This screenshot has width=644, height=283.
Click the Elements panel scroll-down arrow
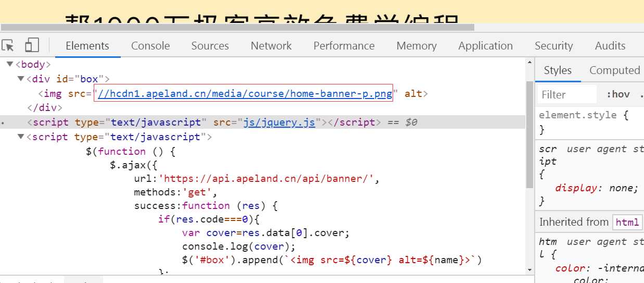(530, 270)
